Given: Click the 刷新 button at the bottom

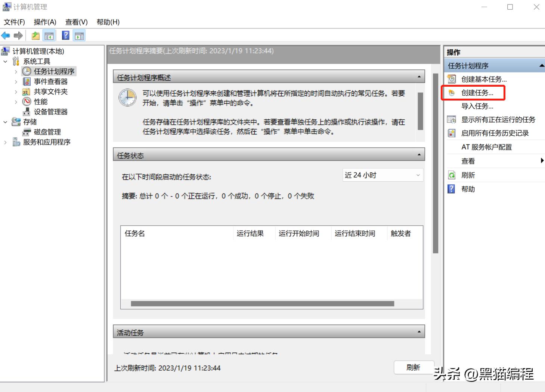Looking at the screenshot, I should [414, 367].
